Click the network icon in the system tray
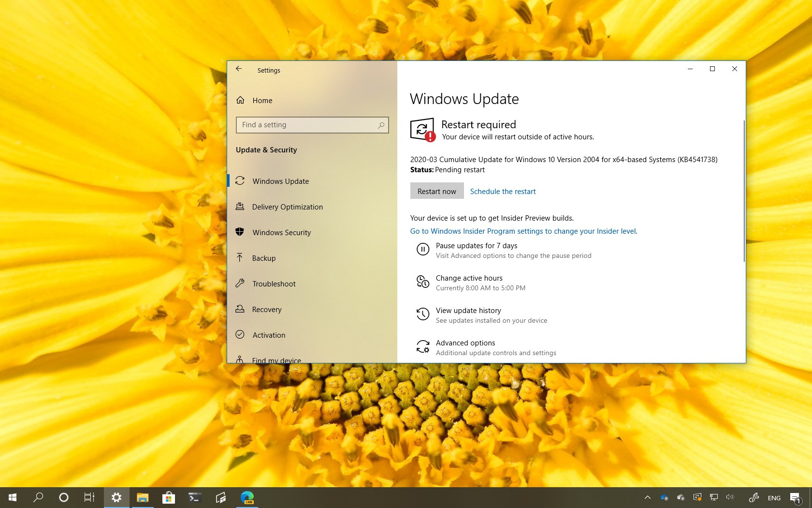This screenshot has height=508, width=812. point(713,497)
